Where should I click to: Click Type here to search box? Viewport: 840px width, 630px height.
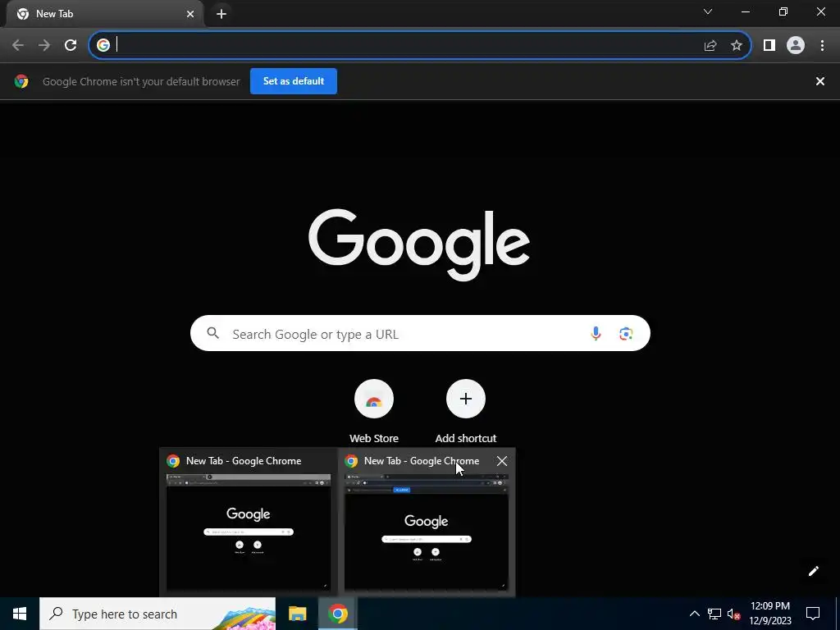coord(157,614)
